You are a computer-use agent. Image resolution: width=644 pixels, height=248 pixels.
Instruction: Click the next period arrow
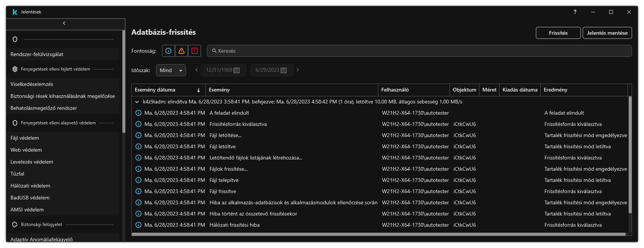click(298, 70)
